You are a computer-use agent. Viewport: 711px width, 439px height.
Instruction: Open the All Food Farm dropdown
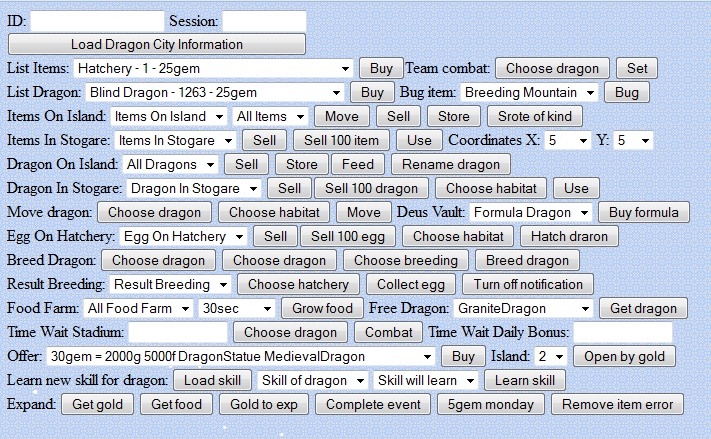pos(138,309)
